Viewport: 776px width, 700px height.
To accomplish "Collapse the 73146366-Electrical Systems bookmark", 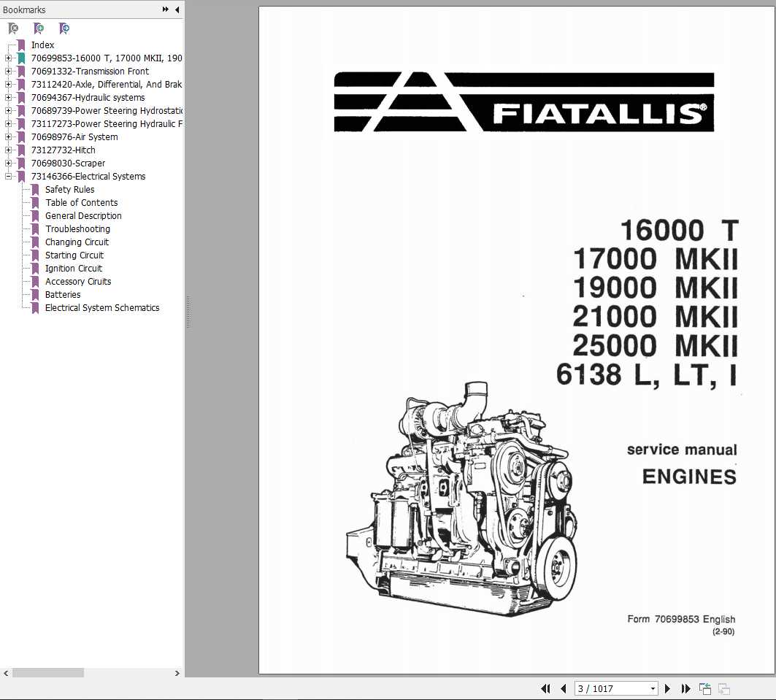I will 9,176.
